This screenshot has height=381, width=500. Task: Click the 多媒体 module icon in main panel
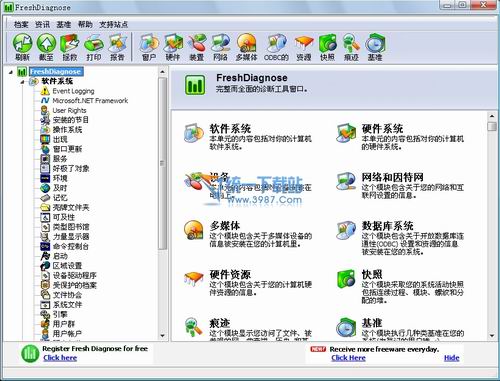pos(194,230)
